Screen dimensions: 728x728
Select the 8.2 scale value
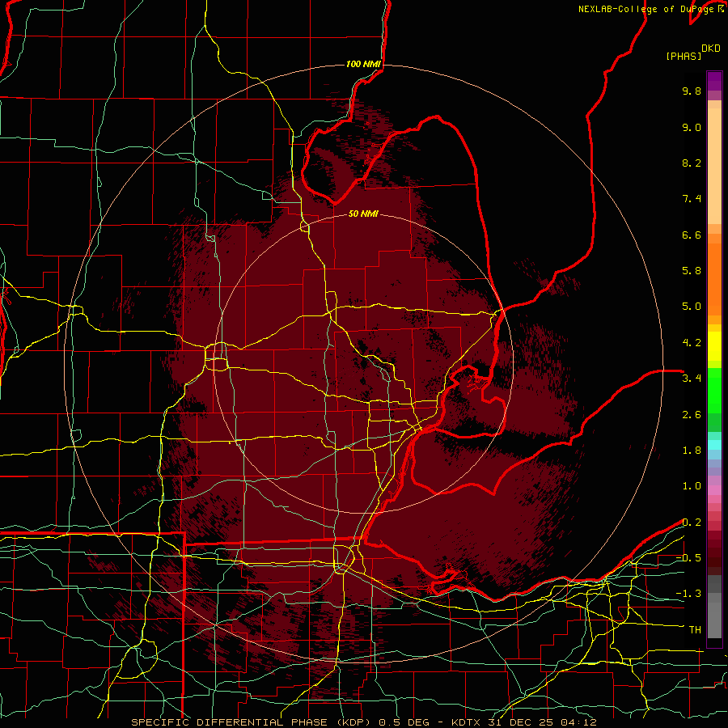[692, 163]
